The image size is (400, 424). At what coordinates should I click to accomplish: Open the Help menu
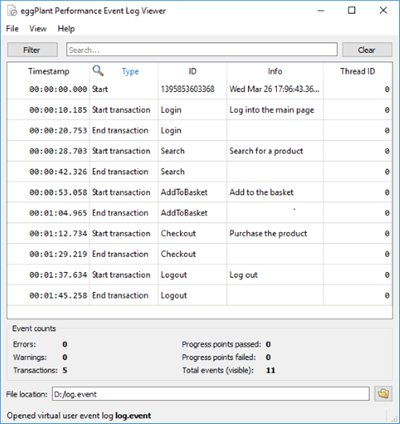[66, 29]
